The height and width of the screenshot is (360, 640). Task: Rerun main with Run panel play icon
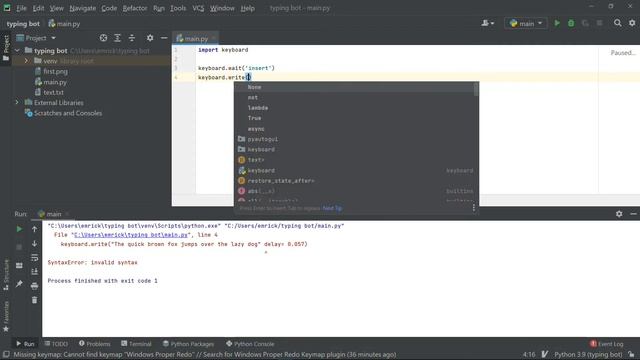click(x=19, y=229)
